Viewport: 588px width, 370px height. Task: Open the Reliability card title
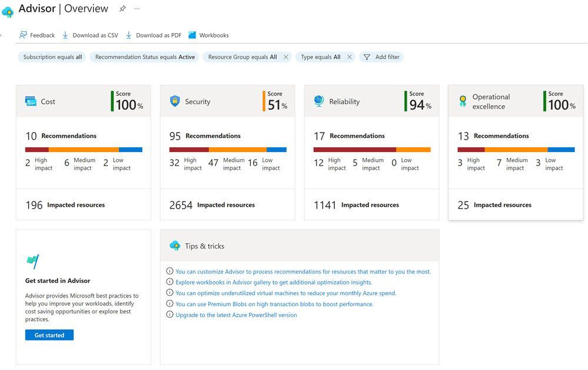(344, 102)
